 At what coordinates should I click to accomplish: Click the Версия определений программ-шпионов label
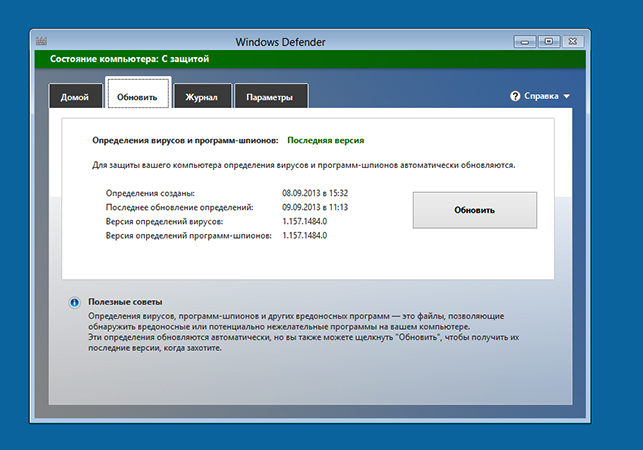coord(189,236)
